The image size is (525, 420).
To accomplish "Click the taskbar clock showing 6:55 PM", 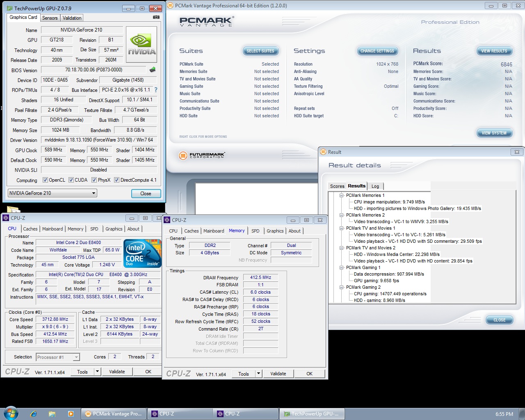I will 504,414.
